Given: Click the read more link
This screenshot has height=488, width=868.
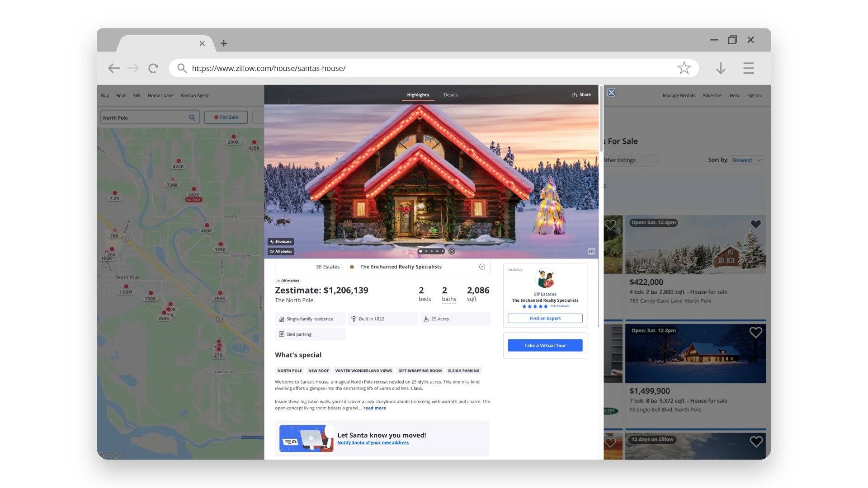Looking at the screenshot, I should (x=374, y=408).
